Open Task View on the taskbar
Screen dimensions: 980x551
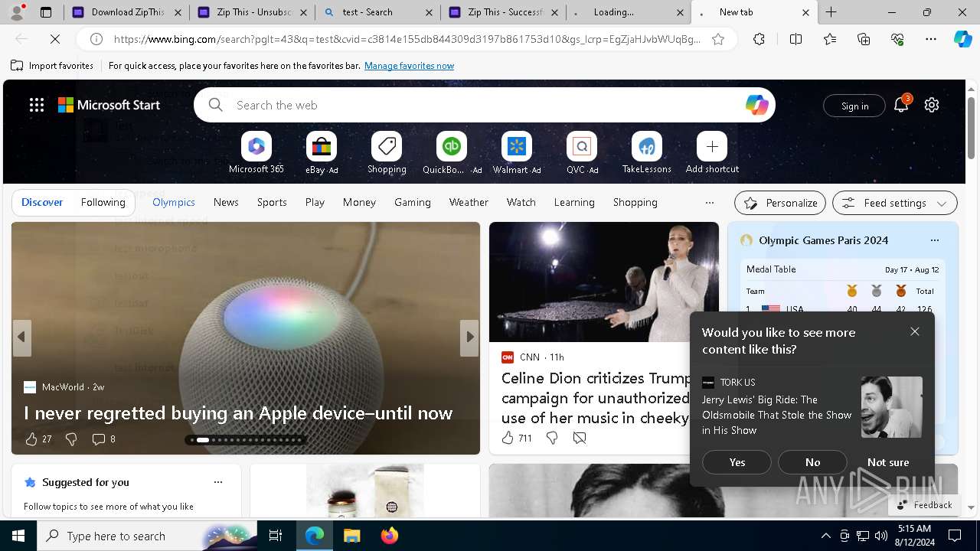click(x=276, y=536)
